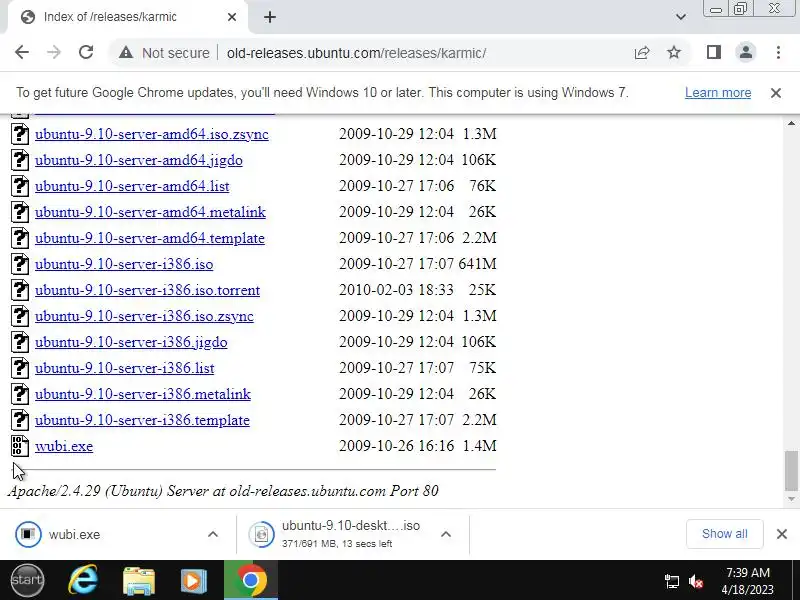Screen dimensions: 800x600
Task: Reload the current page
Action: [x=86, y=52]
